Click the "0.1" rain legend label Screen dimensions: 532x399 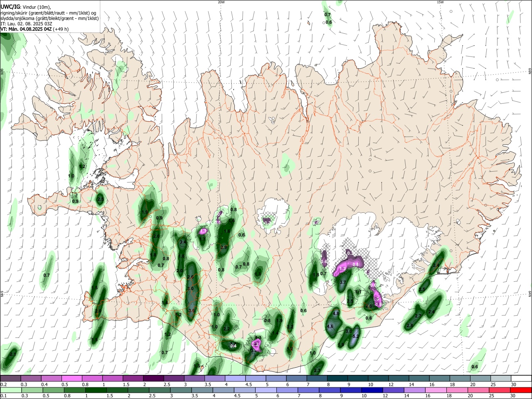[x=4, y=396]
